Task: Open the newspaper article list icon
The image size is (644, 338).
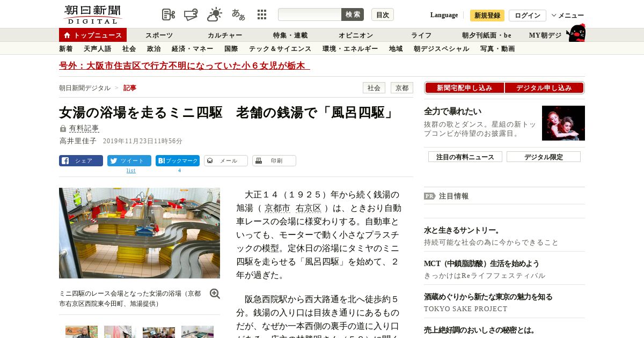Action: (169, 14)
